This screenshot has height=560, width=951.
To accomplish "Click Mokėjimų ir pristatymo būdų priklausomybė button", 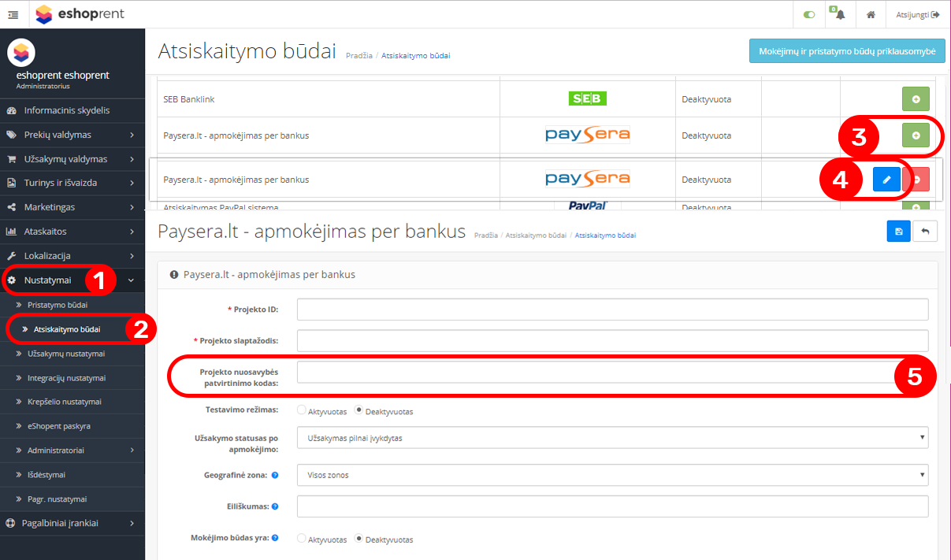I will click(846, 51).
